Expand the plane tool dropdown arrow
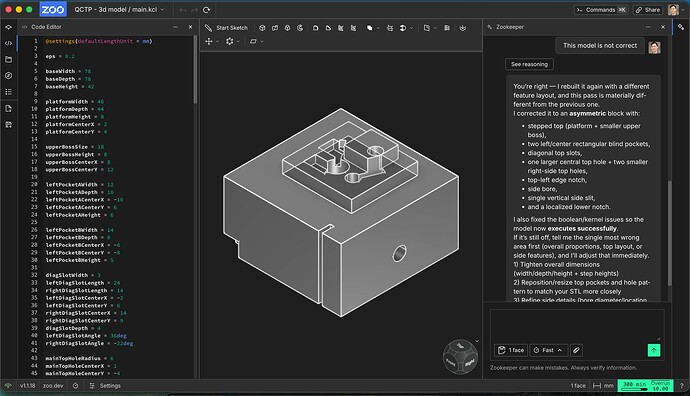This screenshot has width=690, height=396. click(262, 42)
